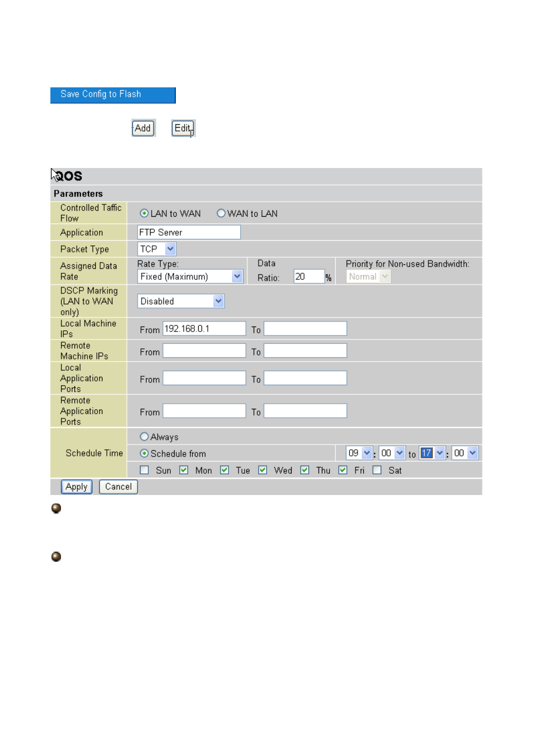Click the 'Controlled Taffic Flow' label
534x756 pixels.
point(91,213)
